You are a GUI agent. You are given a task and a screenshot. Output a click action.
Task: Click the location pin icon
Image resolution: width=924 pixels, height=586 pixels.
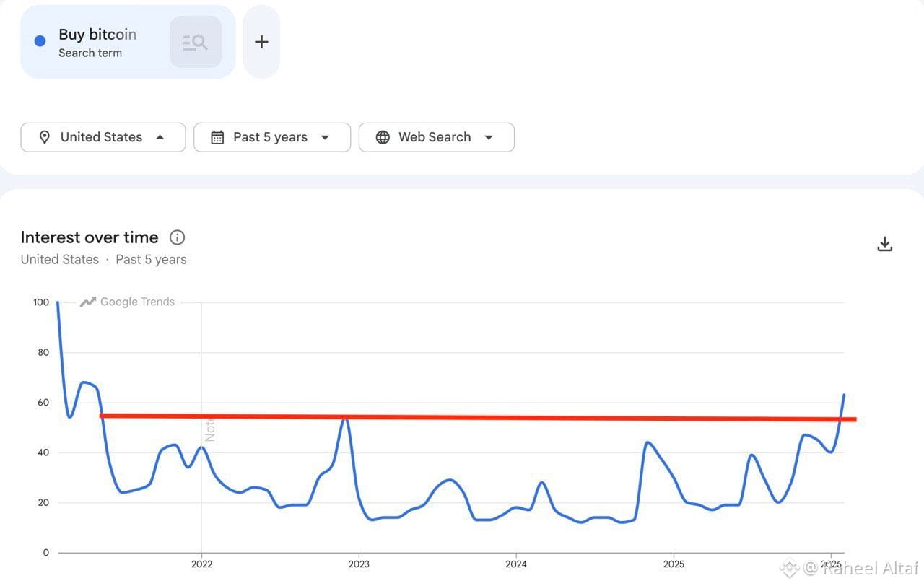(45, 137)
